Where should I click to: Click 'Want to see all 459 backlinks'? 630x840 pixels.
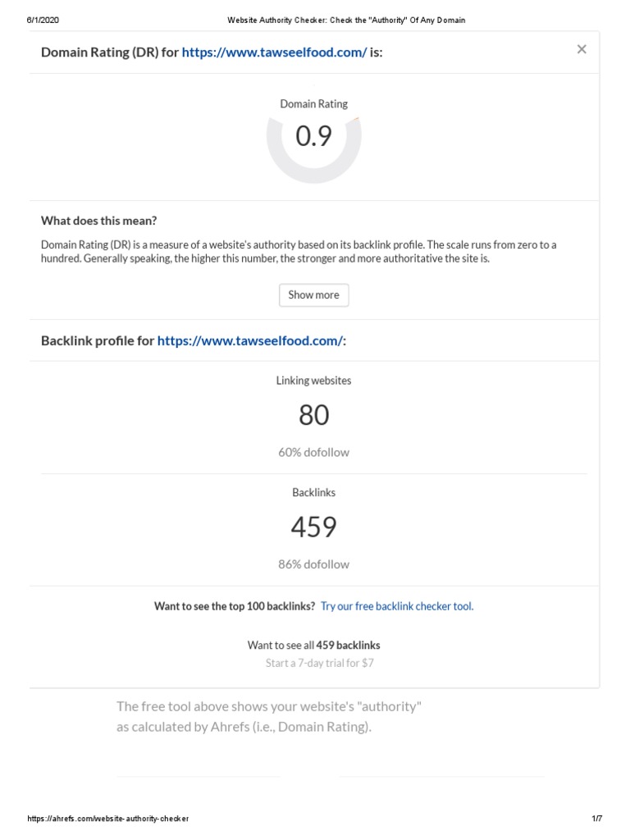313,646
